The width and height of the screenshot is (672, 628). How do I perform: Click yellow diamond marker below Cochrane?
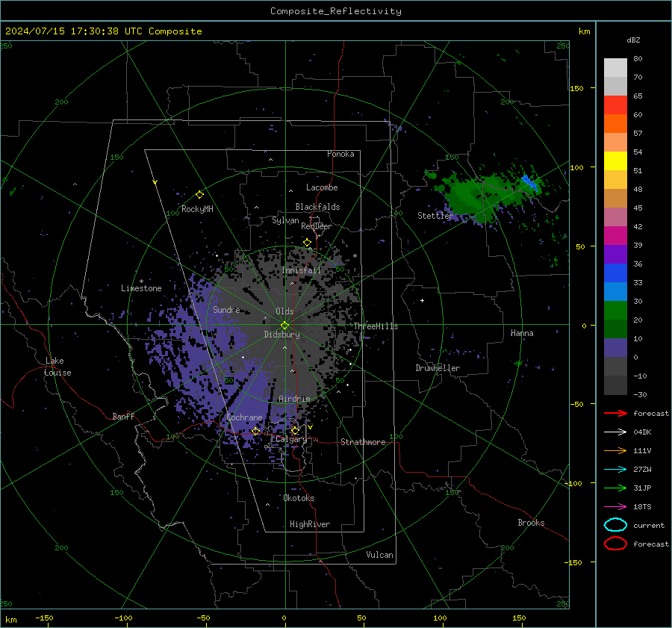click(x=256, y=431)
